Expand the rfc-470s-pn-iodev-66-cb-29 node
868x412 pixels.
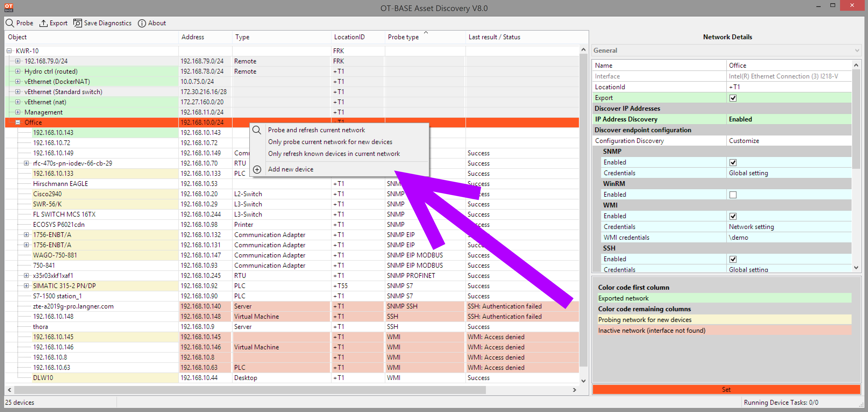[26, 163]
